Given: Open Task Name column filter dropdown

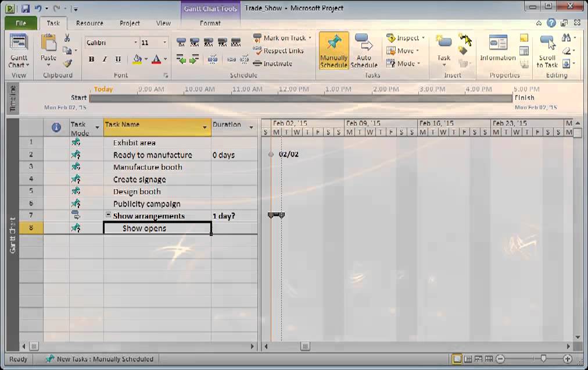Looking at the screenshot, I should tap(205, 127).
